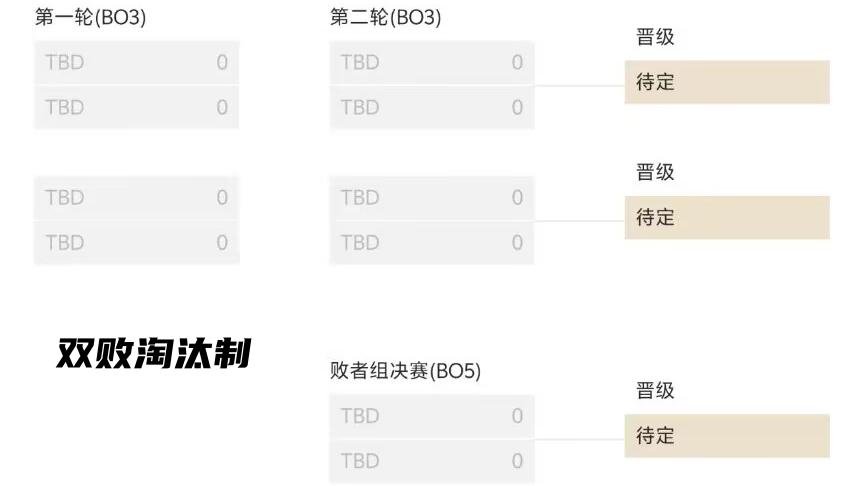Screen dimensions: 864x486
Task: Open top TBD slot in second 第二轮 match
Action: [x=431, y=198]
